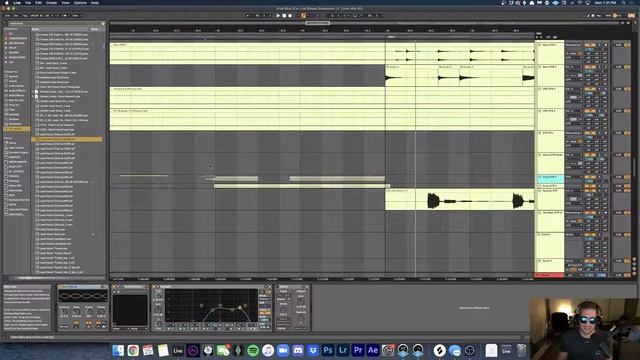This screenshot has width=640, height=360.
Task: Open Finder from the dock
Action: tap(118, 350)
